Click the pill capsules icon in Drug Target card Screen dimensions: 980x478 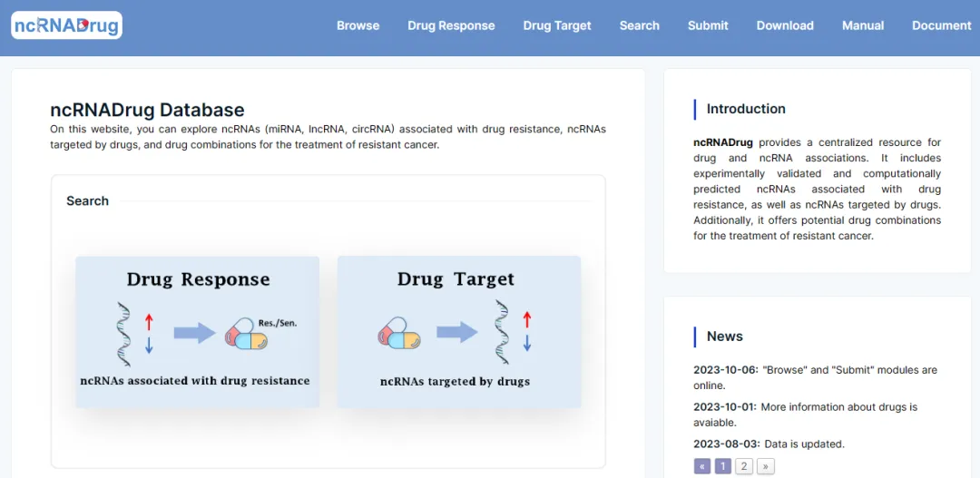point(399,333)
